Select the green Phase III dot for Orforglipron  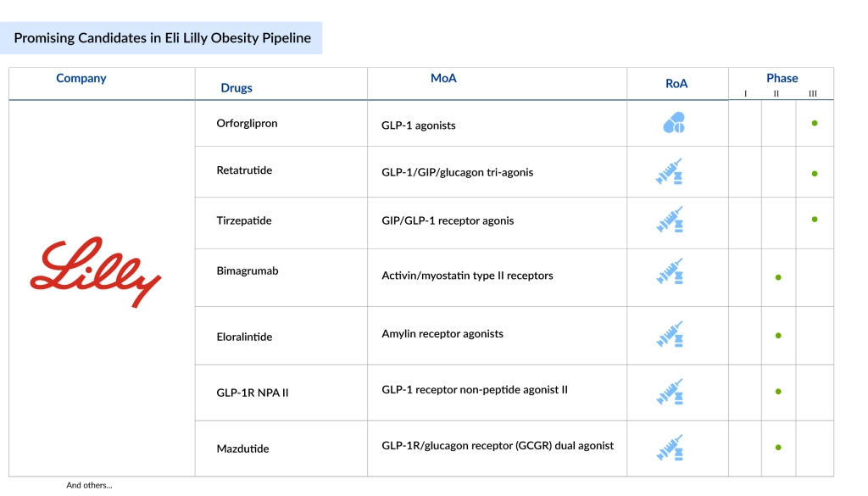point(815,124)
